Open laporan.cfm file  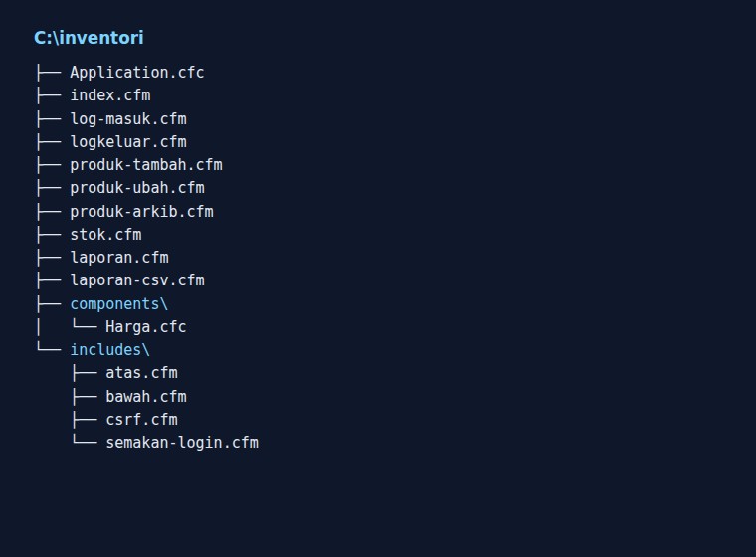pyautogui.click(x=119, y=257)
